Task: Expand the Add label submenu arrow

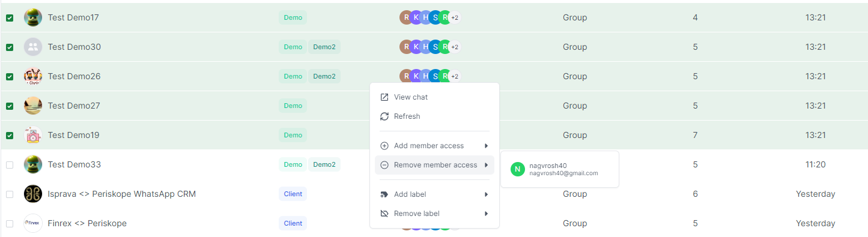Action: tap(486, 194)
